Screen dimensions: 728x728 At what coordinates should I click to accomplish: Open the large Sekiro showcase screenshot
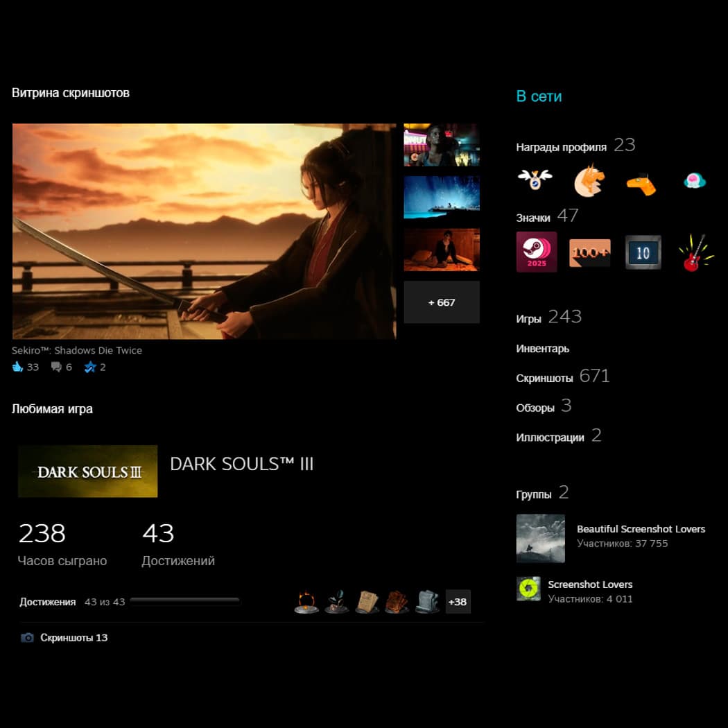point(204,231)
